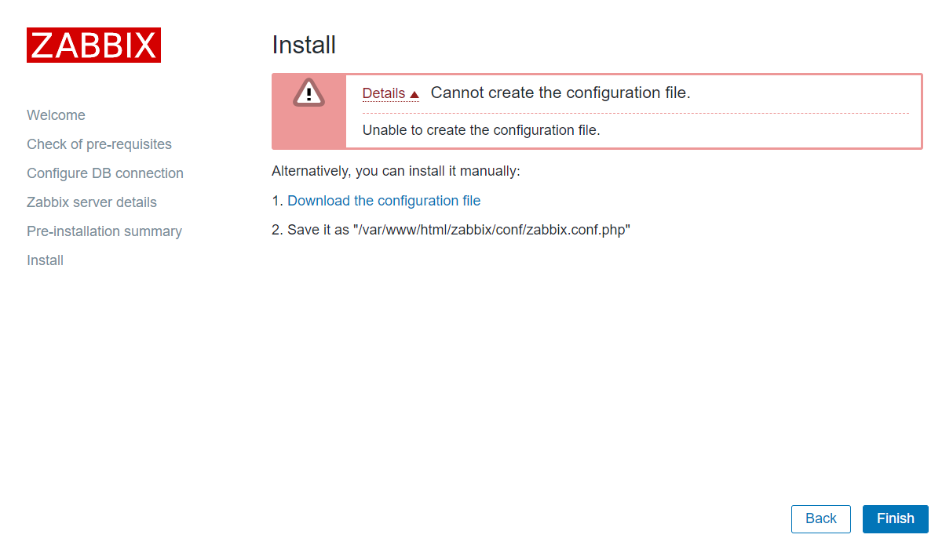Go to the Welcome step
This screenshot has height=560, width=942.
point(56,115)
